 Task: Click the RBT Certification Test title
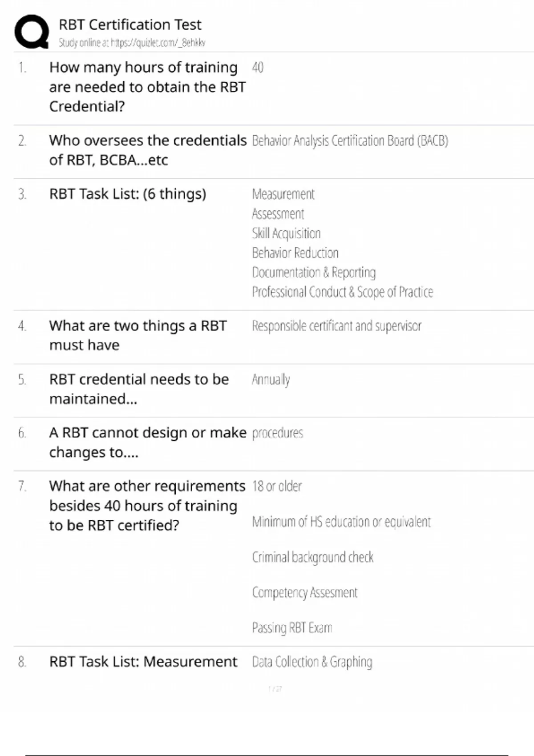(130, 24)
